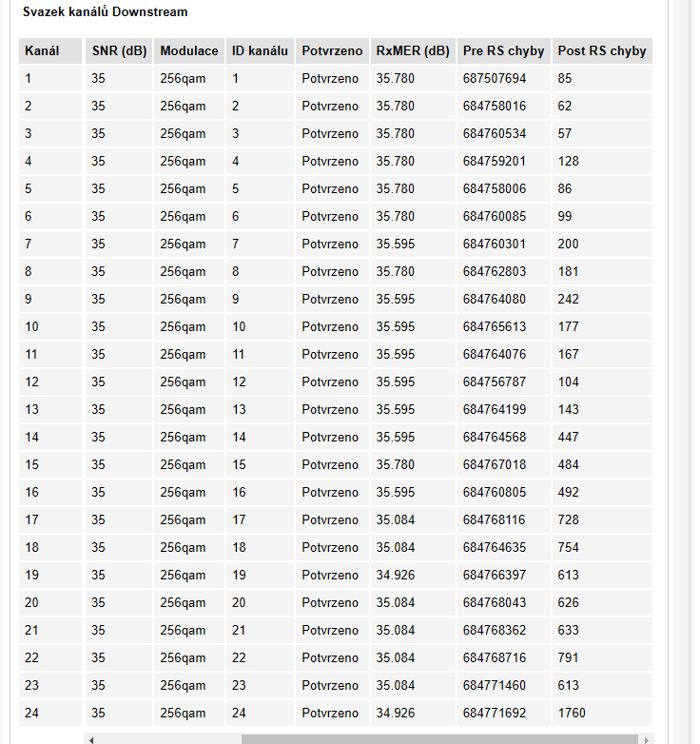Click the Post RS chyby header
This screenshot has width=700, height=744.
point(601,50)
